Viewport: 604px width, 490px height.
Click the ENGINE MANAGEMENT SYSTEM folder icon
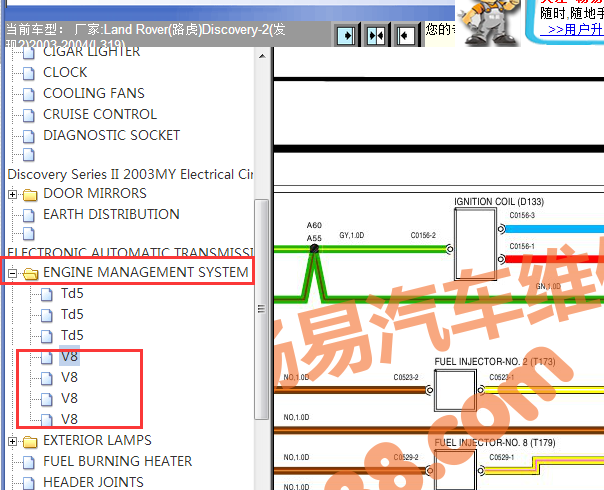(x=30, y=274)
